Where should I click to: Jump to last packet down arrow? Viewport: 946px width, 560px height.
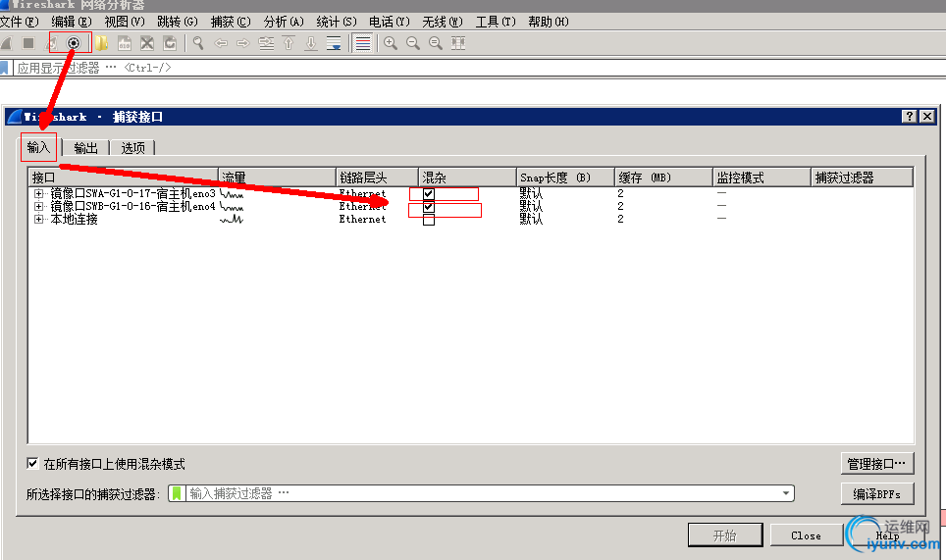[x=311, y=43]
